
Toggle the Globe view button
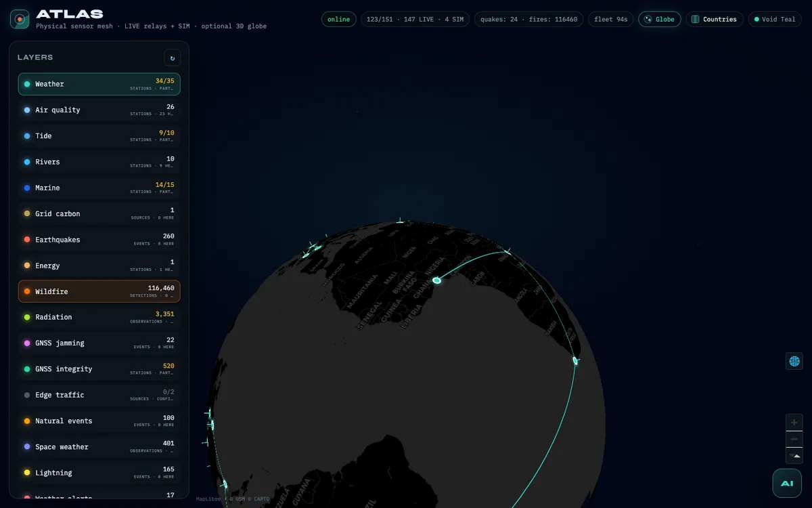pyautogui.click(x=660, y=19)
